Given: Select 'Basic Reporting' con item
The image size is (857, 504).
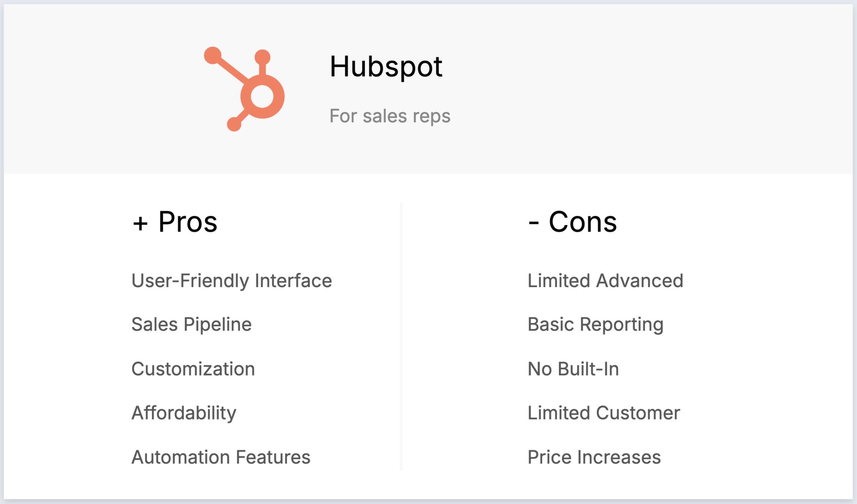Looking at the screenshot, I should click(x=595, y=324).
